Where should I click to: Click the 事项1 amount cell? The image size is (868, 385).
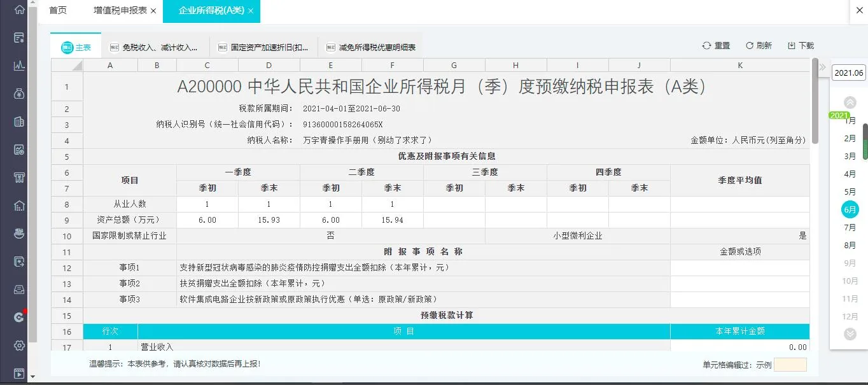740,267
